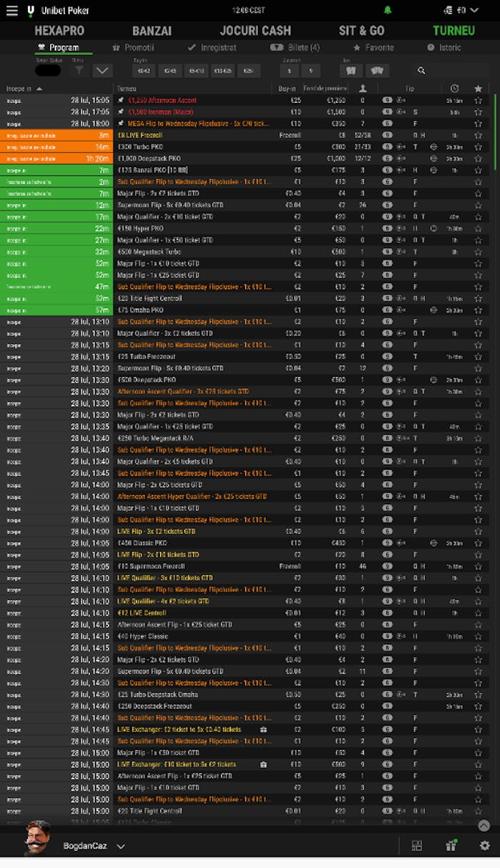Toggle the two-card game type filter

coord(349,70)
